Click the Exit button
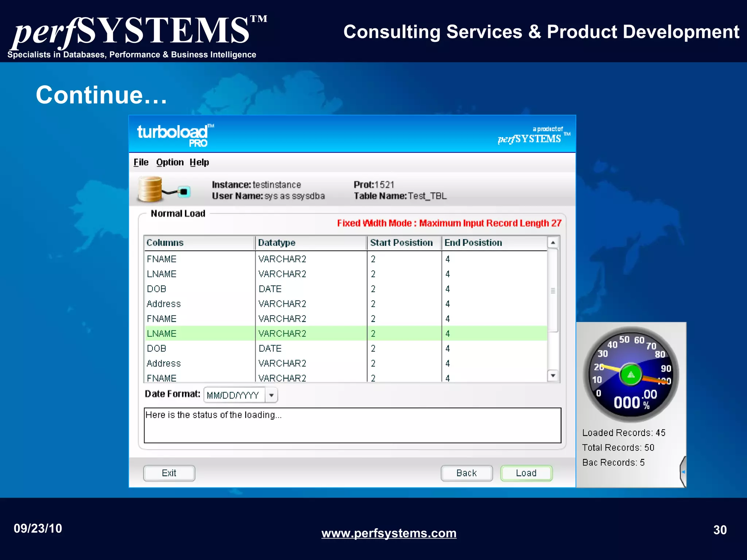 coord(169,473)
